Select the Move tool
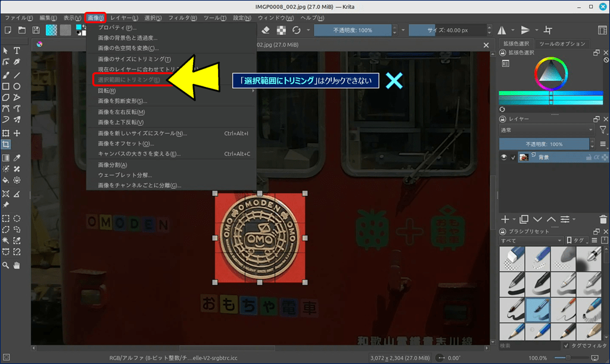Screen dimensions: 610x364 click(x=17, y=133)
